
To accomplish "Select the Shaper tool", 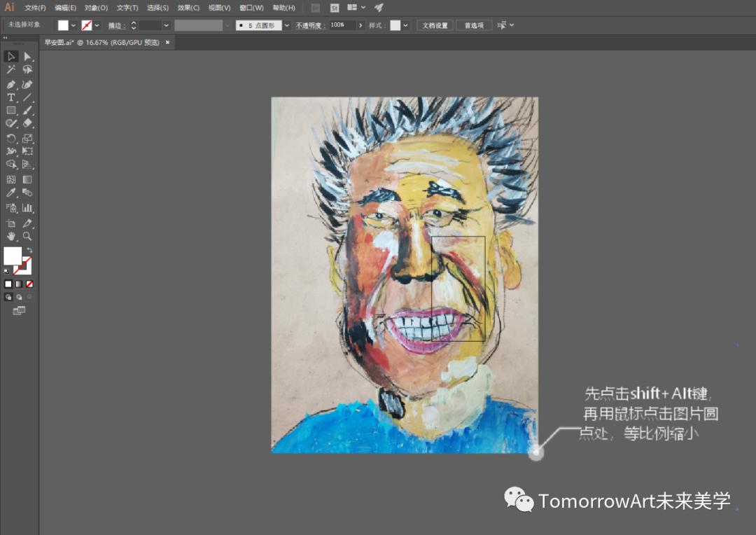I will click(11, 123).
